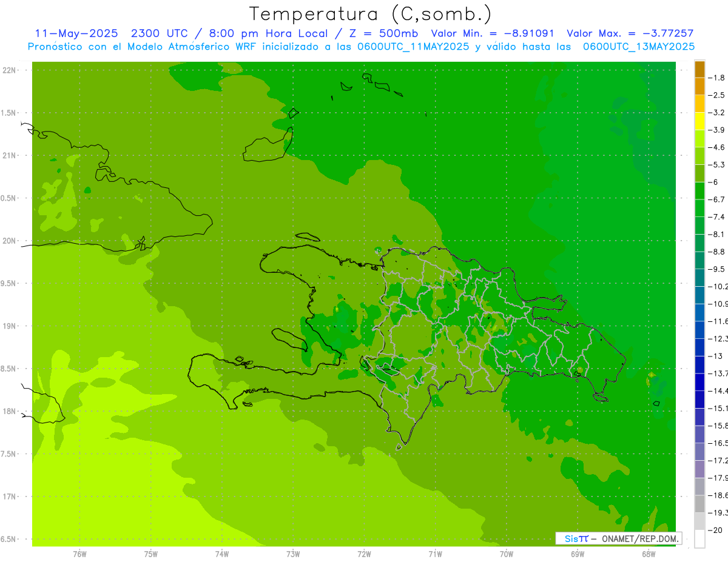
Task: Click the "-1.8" colorbar label
Action: point(717,78)
